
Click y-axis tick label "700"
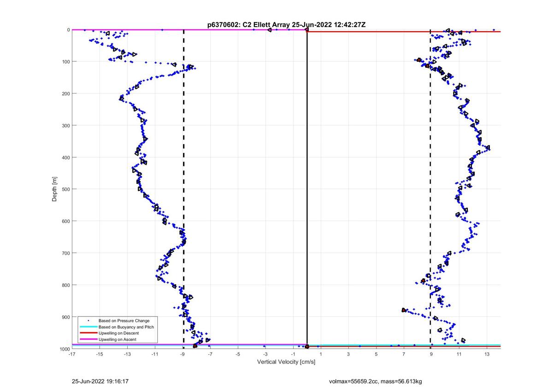(65, 253)
